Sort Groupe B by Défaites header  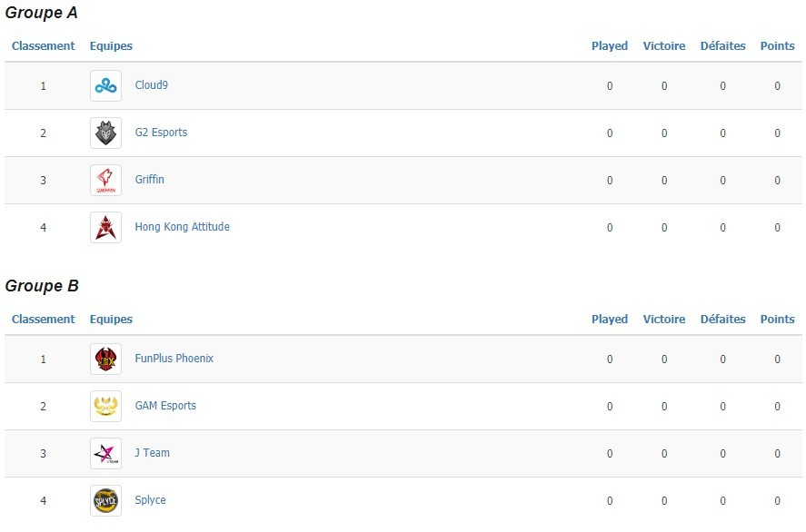tap(722, 319)
